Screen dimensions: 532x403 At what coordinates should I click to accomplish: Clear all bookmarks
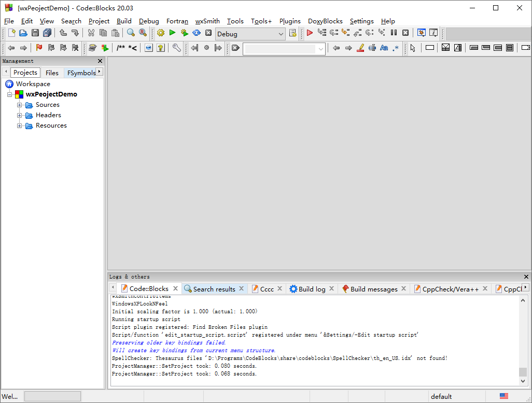75,48
